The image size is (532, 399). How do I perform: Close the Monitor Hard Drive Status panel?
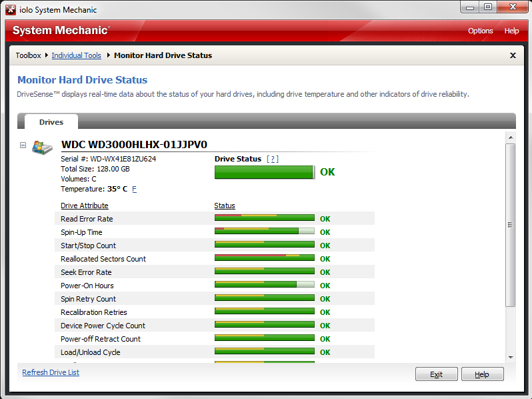(513, 55)
